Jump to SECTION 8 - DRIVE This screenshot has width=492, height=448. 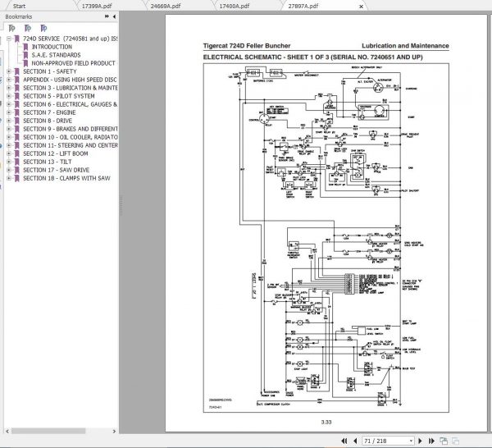48,121
